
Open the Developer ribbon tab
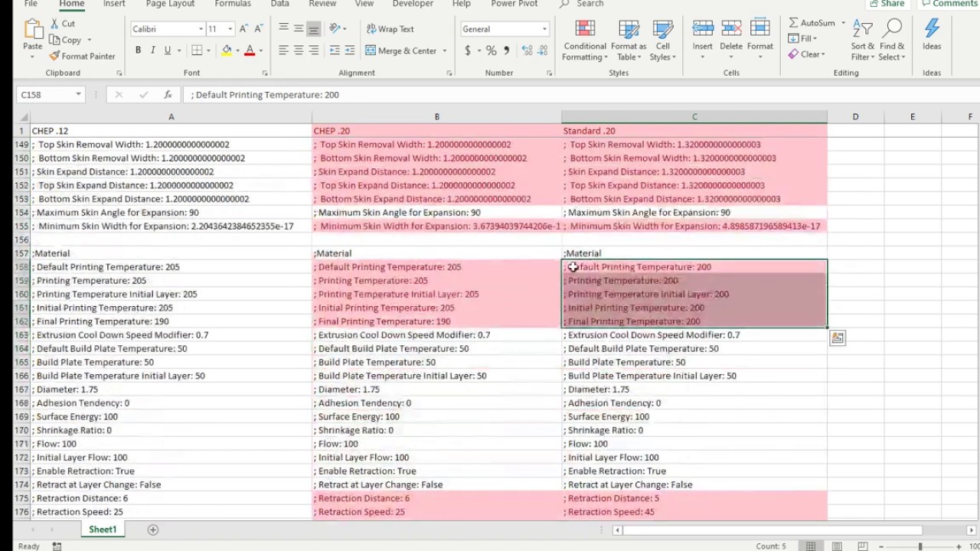coord(413,4)
